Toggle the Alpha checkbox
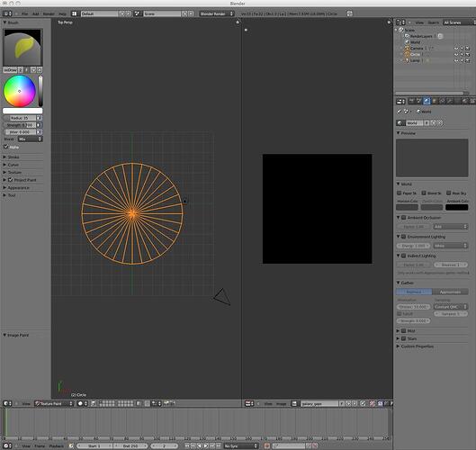This screenshot has width=476, height=450. [x=5, y=147]
